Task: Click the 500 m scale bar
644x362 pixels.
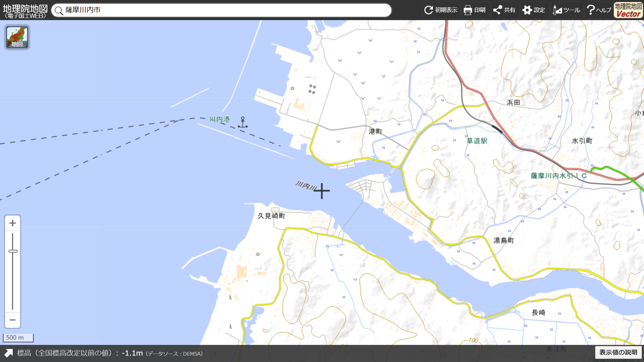Action: 18,338
